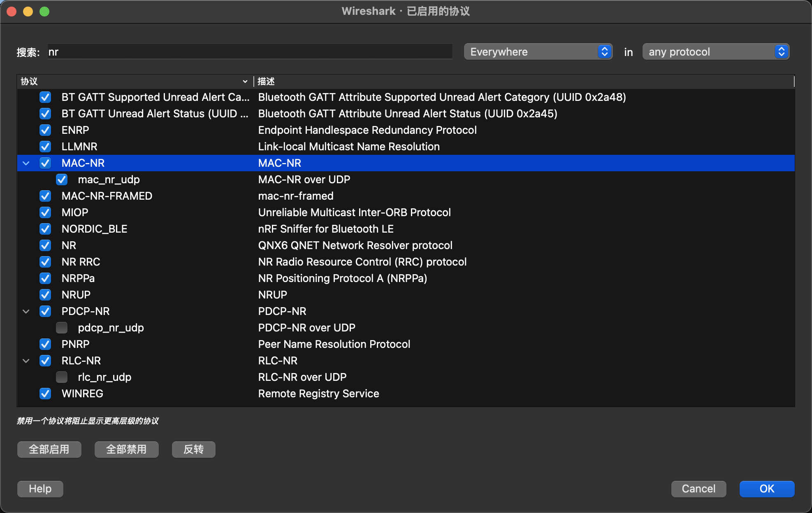Screen dimensions: 812x513
Task: Toggle the NR QNX6 protocol checkbox
Action: point(45,245)
